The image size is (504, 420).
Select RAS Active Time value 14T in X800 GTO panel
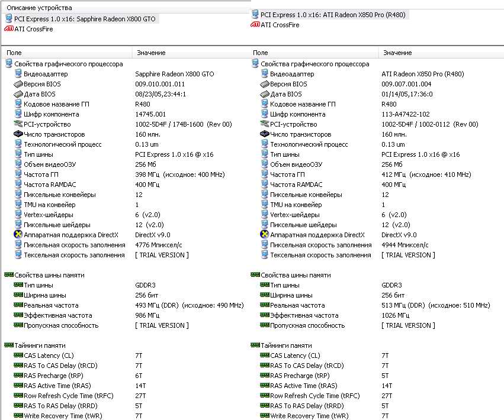140,386
